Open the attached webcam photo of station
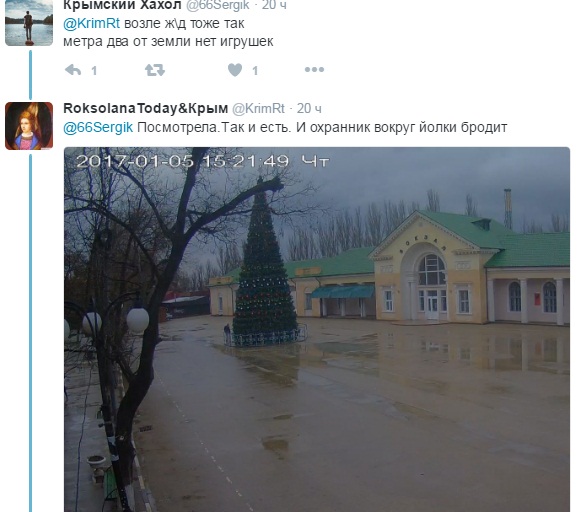 317,329
